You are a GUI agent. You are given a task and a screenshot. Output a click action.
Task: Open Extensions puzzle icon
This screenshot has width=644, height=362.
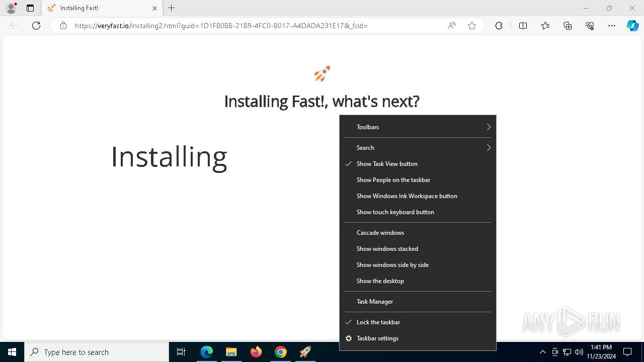coord(499,26)
